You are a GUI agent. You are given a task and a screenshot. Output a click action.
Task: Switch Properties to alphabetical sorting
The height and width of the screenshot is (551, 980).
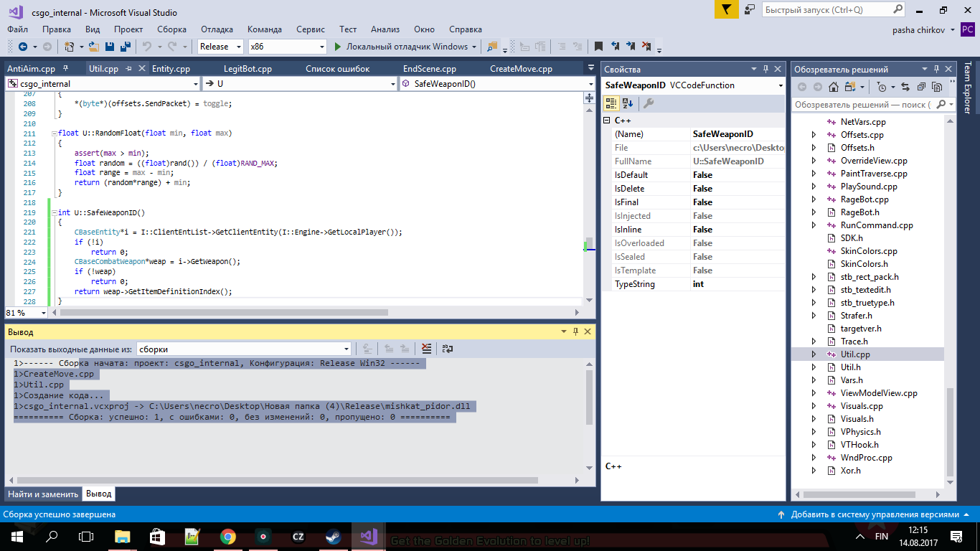pos(628,103)
